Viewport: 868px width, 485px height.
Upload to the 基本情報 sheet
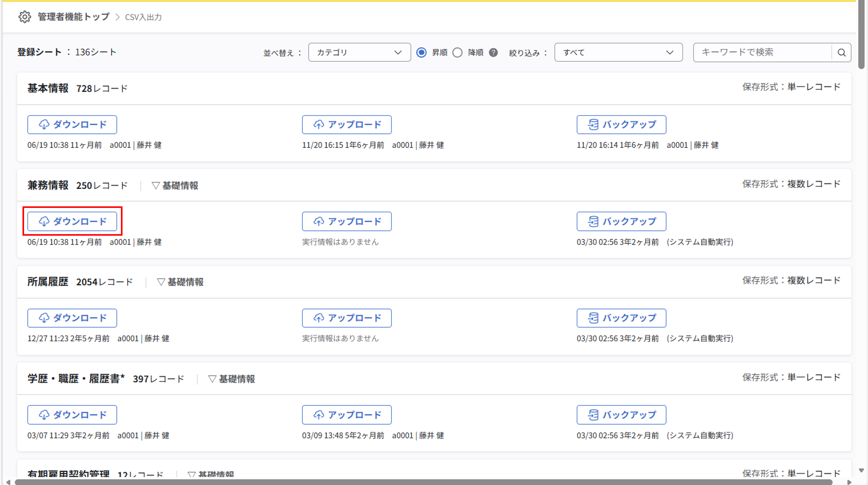[347, 125]
